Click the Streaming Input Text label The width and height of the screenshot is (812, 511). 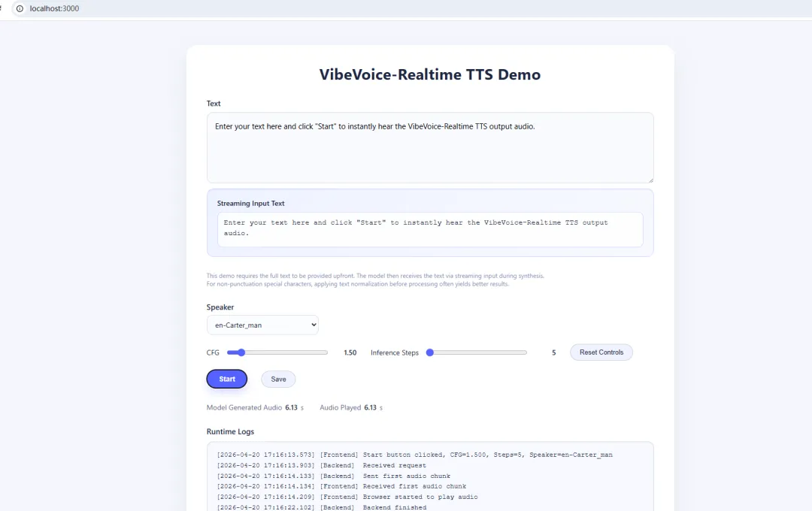click(250, 204)
